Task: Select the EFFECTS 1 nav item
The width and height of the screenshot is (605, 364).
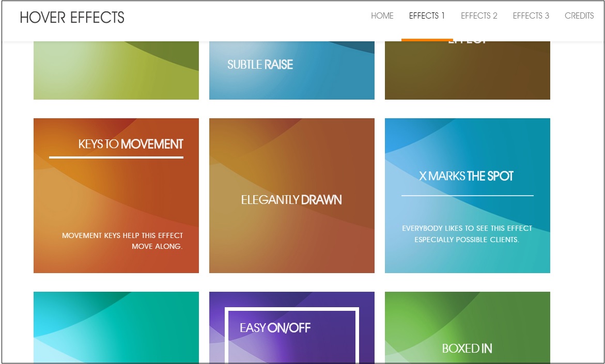Action: tap(427, 16)
